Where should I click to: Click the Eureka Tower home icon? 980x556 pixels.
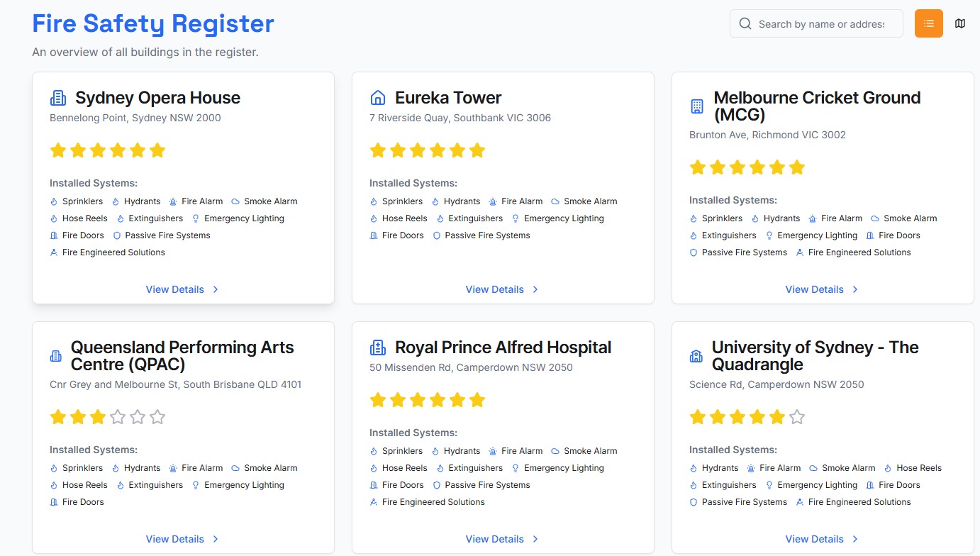tap(378, 98)
